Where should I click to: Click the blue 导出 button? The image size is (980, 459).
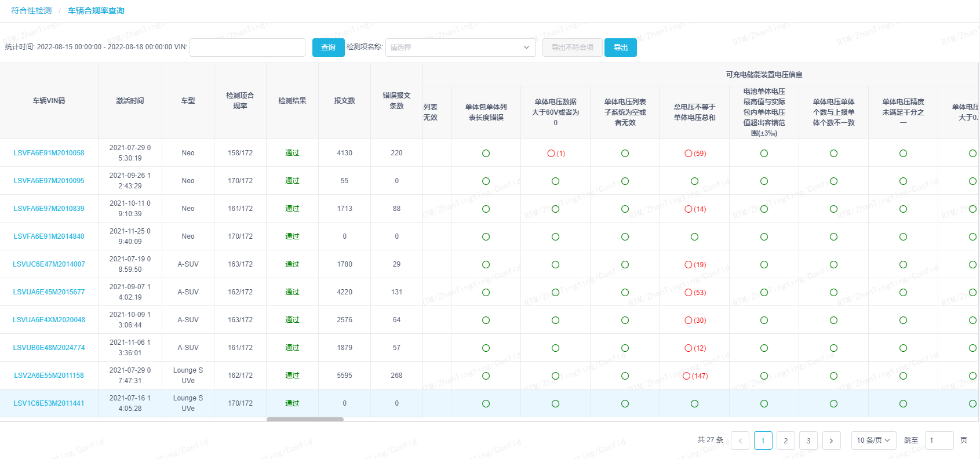click(x=620, y=48)
